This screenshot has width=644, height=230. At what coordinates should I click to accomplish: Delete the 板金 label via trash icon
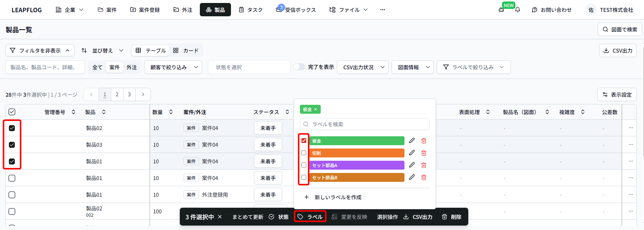(424, 141)
